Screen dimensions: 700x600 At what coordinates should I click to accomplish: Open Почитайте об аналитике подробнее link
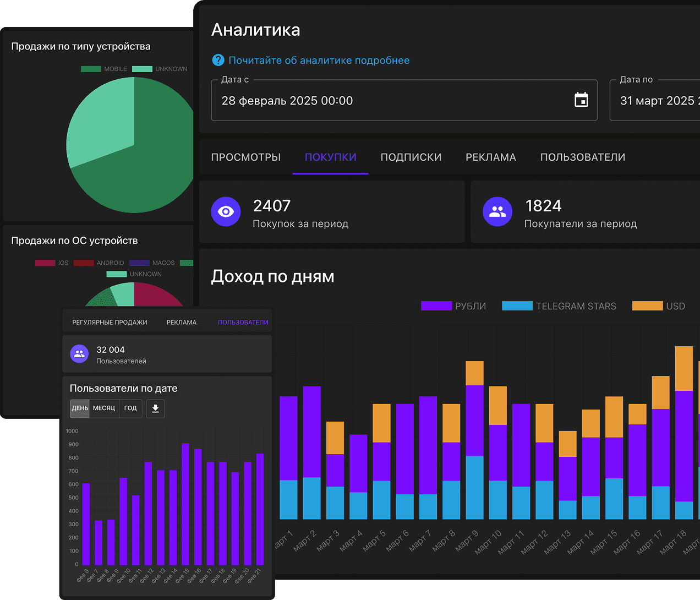(x=319, y=61)
